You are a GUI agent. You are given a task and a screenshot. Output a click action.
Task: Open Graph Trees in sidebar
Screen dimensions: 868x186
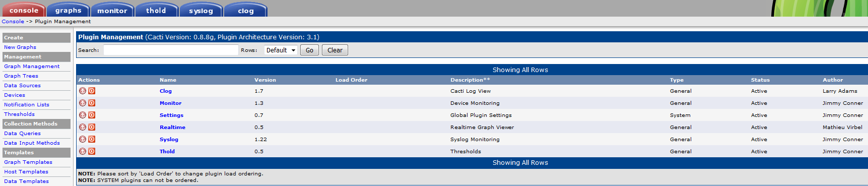click(21, 76)
